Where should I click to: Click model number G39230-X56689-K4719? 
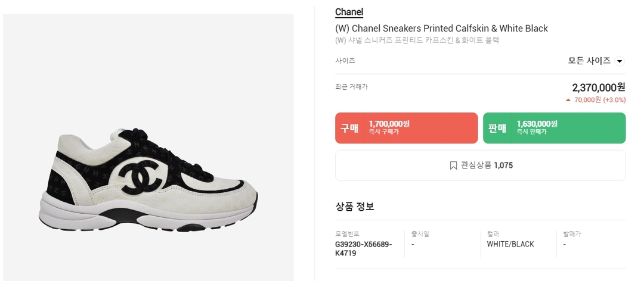click(363, 248)
